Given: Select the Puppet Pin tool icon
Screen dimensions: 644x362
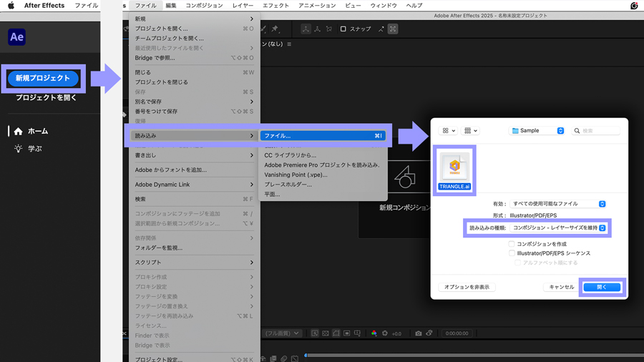Looking at the screenshot, I should (x=275, y=29).
